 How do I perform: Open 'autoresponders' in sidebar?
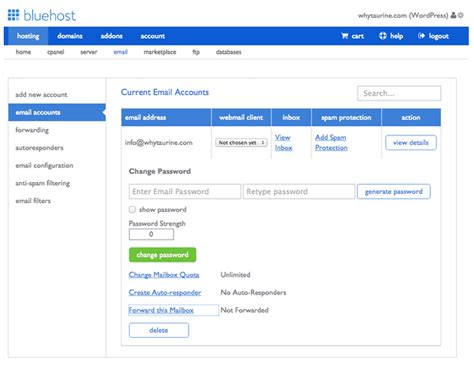[39, 148]
